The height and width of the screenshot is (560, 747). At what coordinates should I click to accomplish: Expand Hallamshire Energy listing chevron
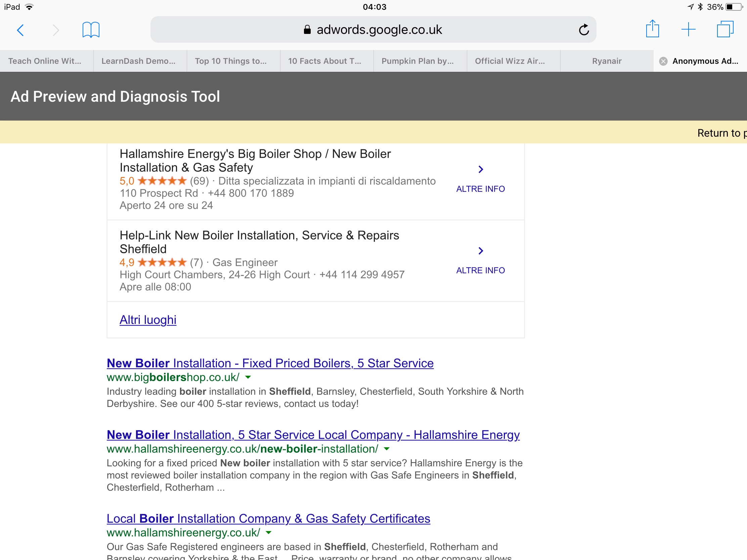click(481, 169)
